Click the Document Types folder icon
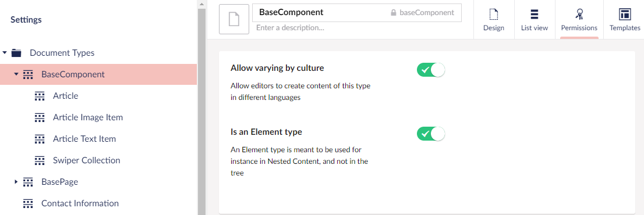This screenshot has height=215, width=644. [16, 53]
